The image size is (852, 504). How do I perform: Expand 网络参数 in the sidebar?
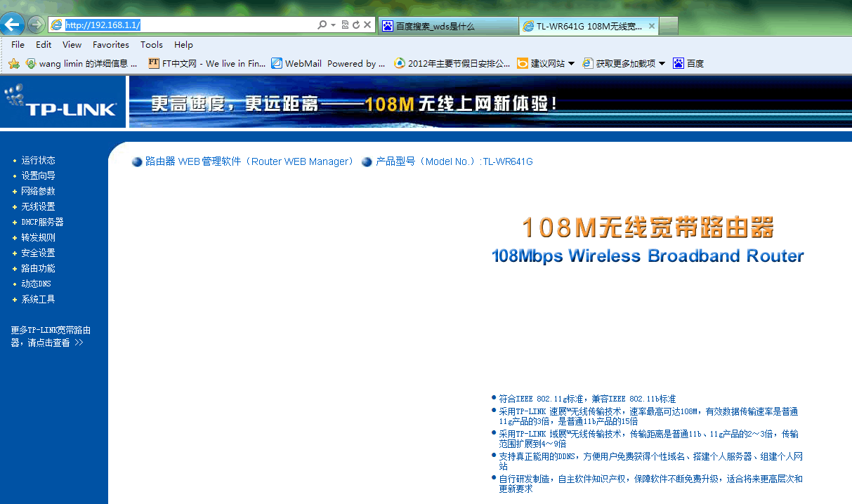[38, 191]
